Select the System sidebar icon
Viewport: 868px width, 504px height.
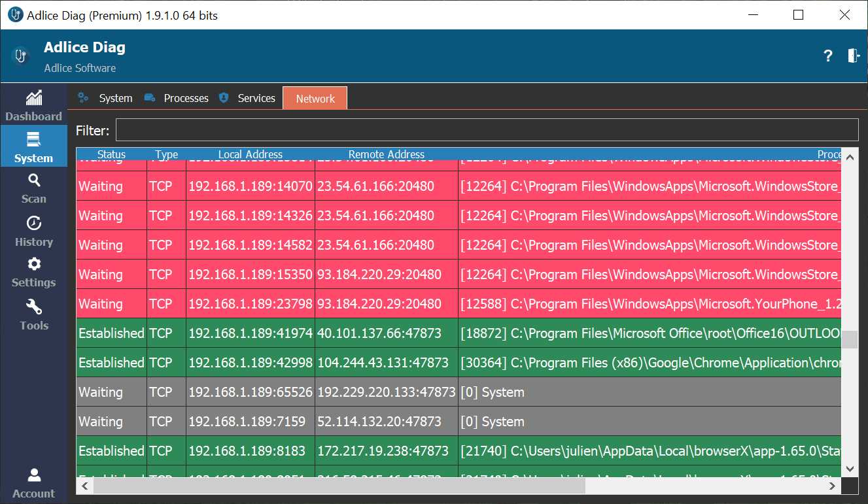(34, 140)
